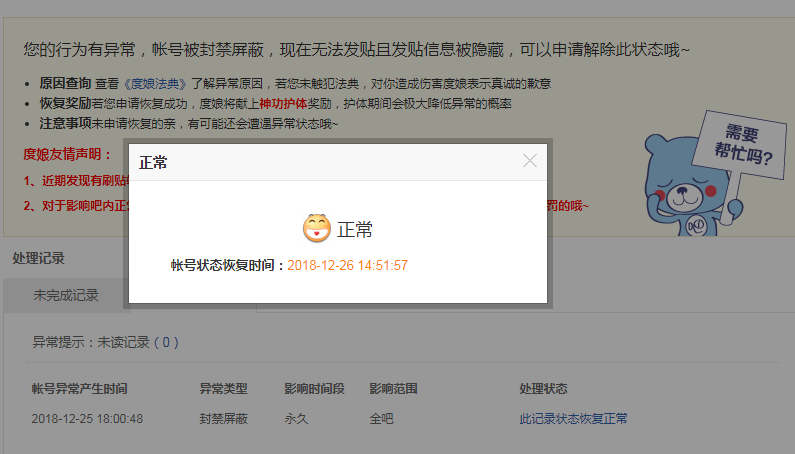Click the red 神功护体 reward text
This screenshot has width=795, height=454.
[x=285, y=104]
